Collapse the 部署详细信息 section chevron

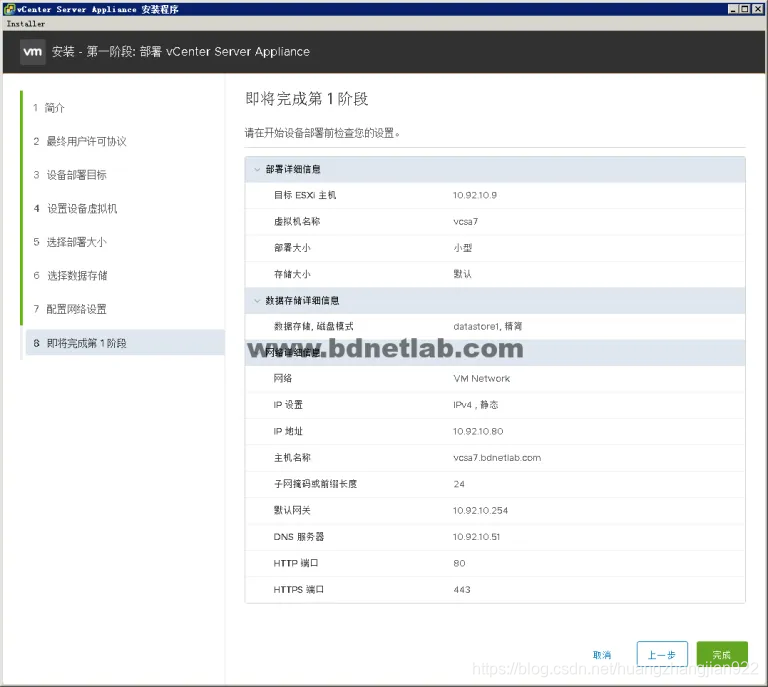tap(257, 169)
